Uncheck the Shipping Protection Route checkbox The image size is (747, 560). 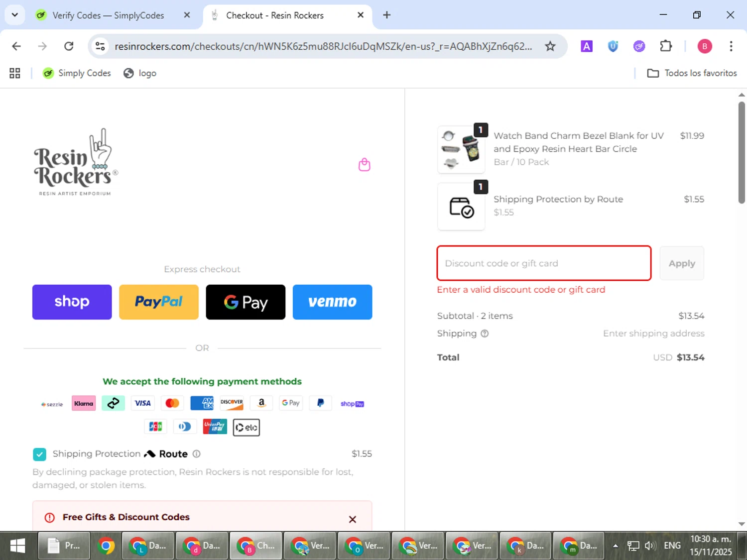[39, 454]
